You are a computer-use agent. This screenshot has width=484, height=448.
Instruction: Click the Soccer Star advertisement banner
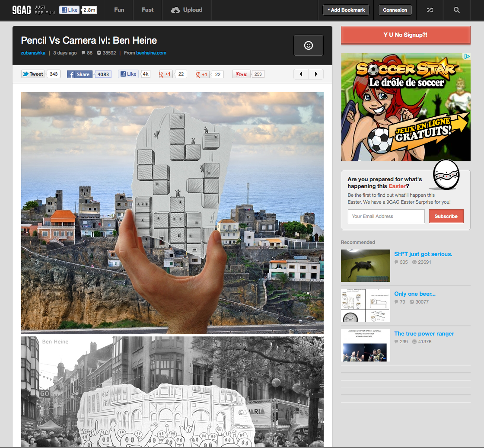pos(406,107)
